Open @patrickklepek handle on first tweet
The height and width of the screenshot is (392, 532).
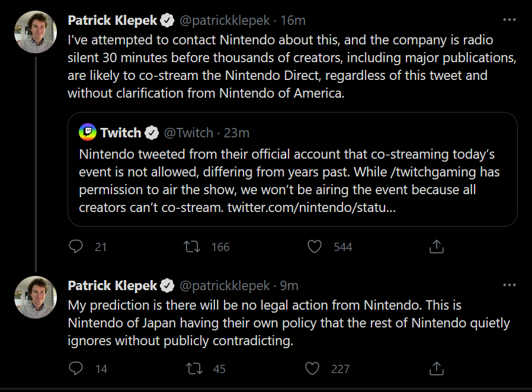pyautogui.click(x=224, y=21)
